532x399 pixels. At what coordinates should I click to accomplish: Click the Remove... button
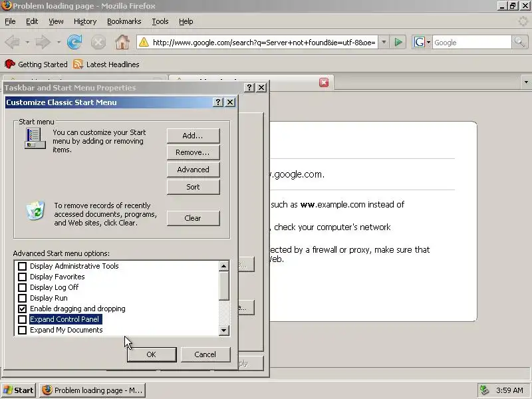coord(193,153)
